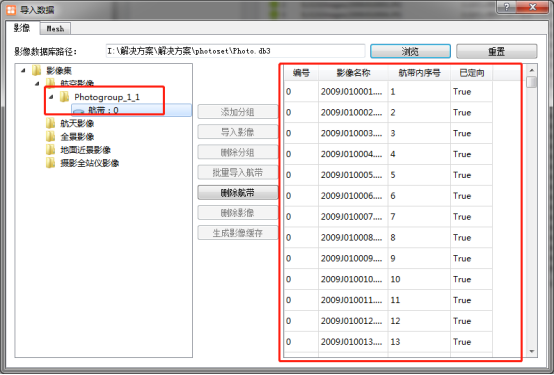Collapse the Photogroup_1_1 node arrow
Viewport: 554px width, 375px height.
coord(51,96)
